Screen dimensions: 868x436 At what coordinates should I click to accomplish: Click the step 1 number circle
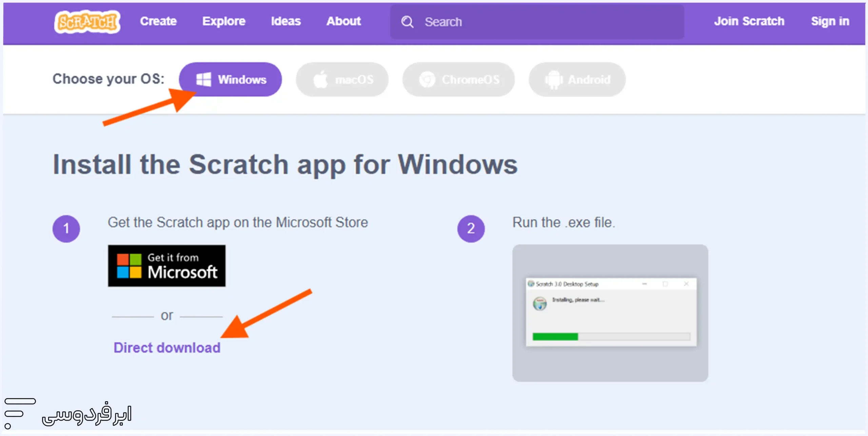pos(66,229)
